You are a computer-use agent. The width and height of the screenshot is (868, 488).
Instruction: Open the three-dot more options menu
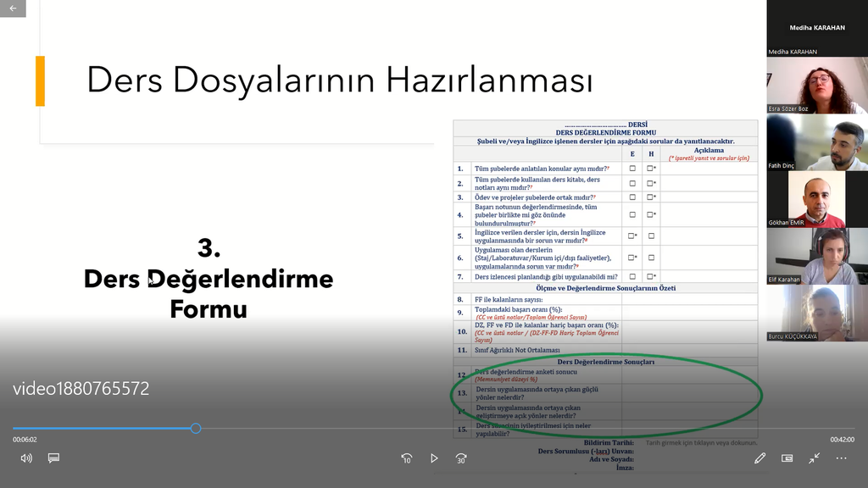[842, 458]
